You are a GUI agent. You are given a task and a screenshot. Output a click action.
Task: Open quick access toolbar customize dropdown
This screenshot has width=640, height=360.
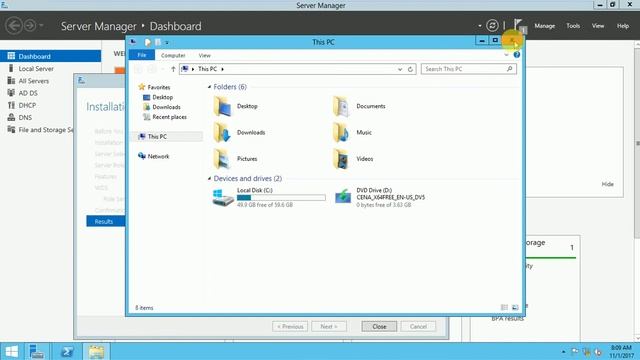click(167, 42)
